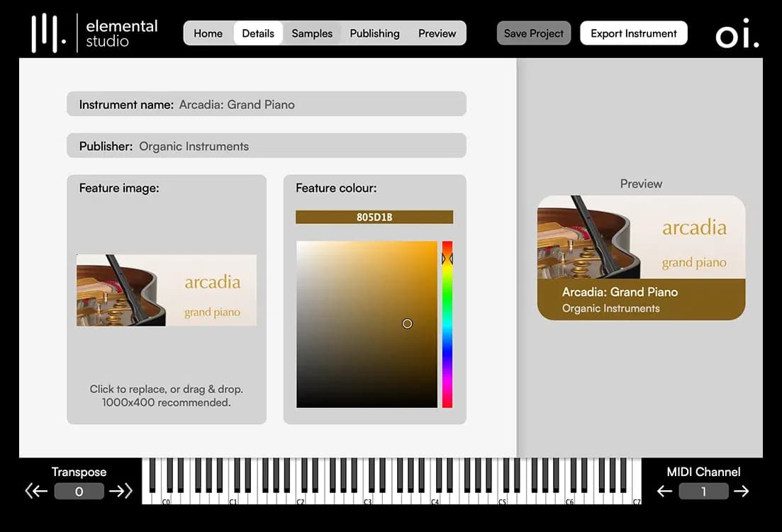
Task: Select next MIDI channel with right arrow
Action: pyautogui.click(x=742, y=491)
